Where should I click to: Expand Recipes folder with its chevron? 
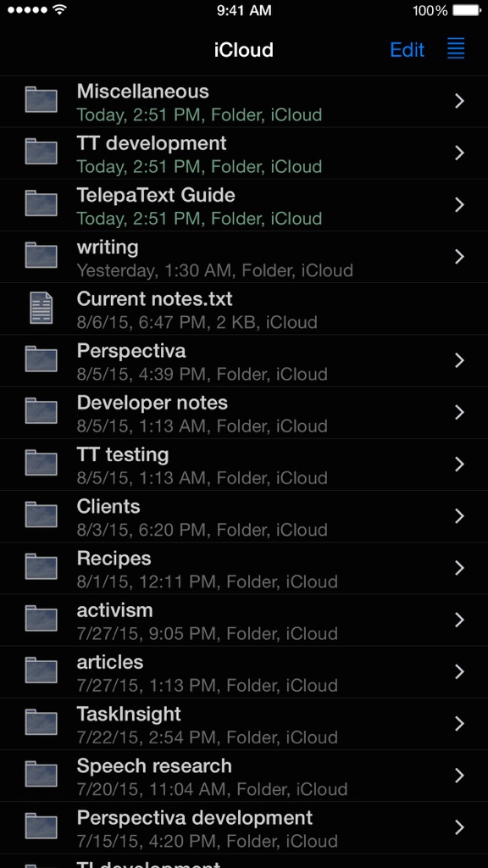[x=459, y=568]
